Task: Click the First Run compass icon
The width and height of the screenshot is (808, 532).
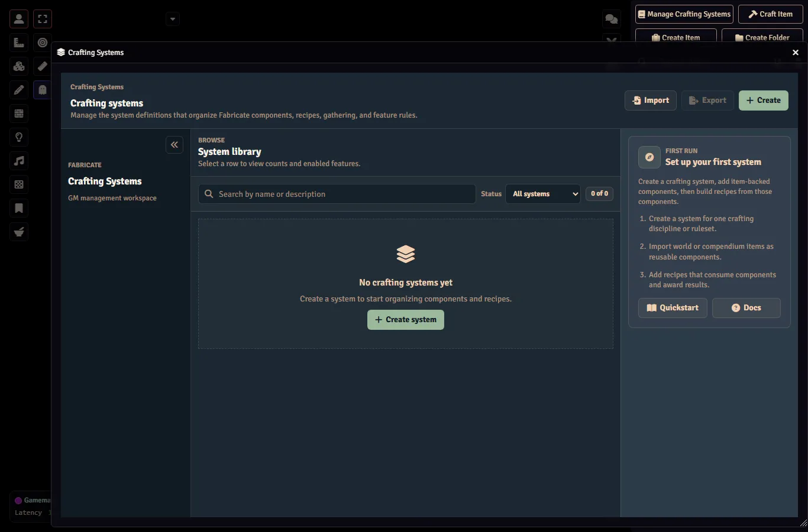Action: [x=649, y=157]
